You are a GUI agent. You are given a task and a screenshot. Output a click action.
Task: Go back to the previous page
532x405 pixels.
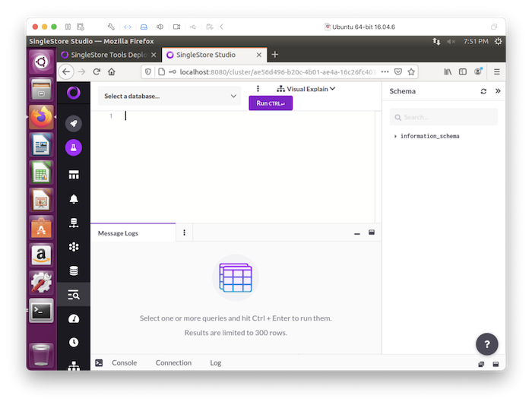(66, 72)
